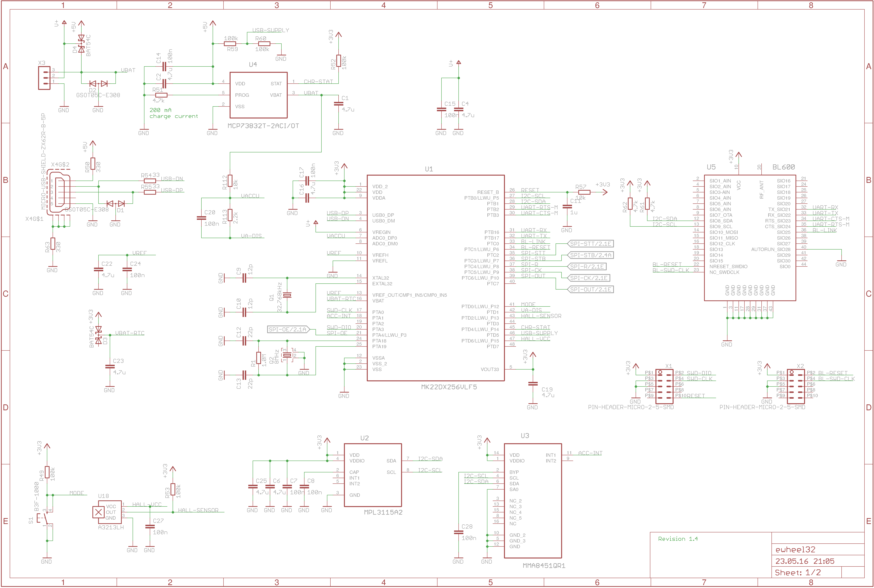
Task: Click capacitor C19 4.7u symbol
Action: 533,384
